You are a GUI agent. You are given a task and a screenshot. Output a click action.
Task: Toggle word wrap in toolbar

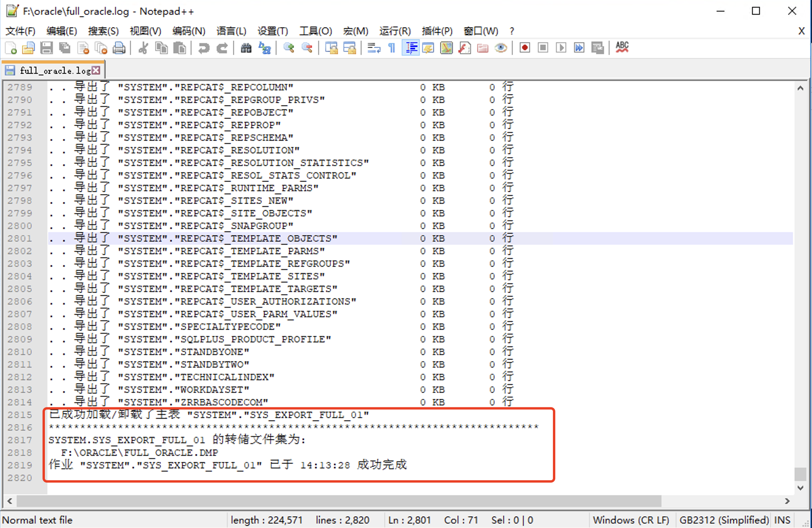[x=373, y=48]
